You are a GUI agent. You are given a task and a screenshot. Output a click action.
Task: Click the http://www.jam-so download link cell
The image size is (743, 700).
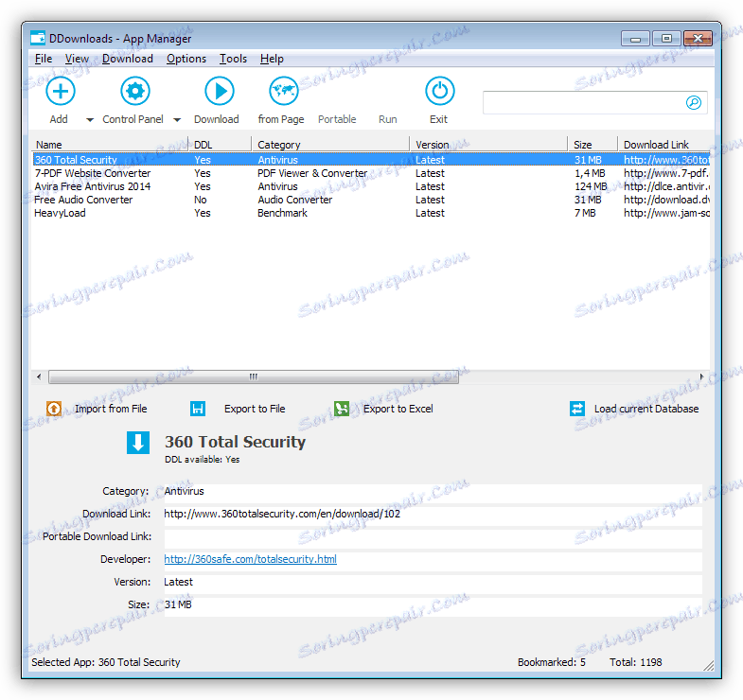[666, 213]
